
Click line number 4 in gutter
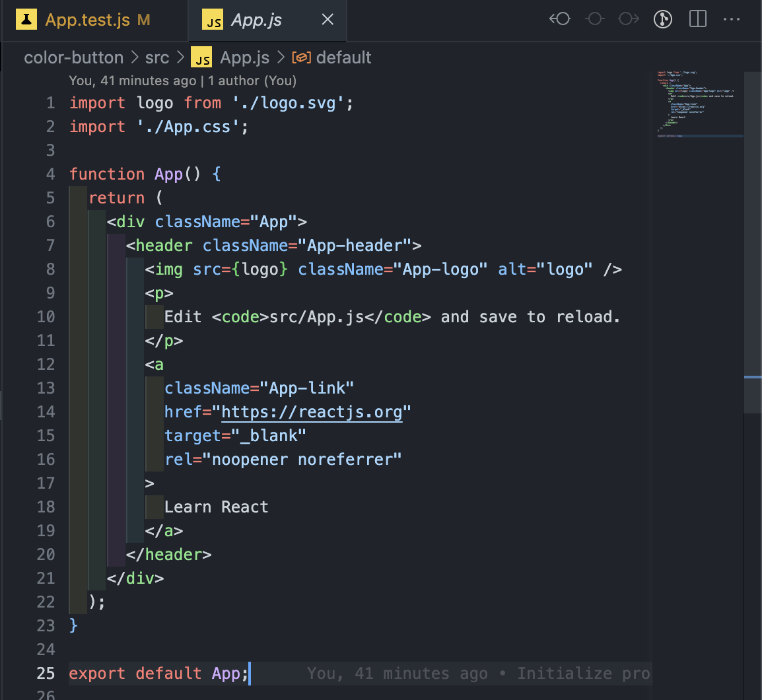pyautogui.click(x=51, y=174)
